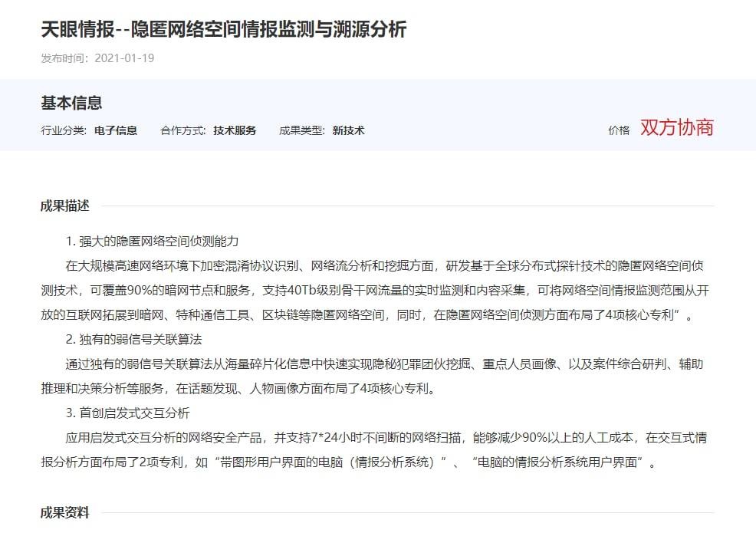Click the publish date 2021-01-19
Image resolution: width=756 pixels, height=533 pixels.
coord(124,58)
